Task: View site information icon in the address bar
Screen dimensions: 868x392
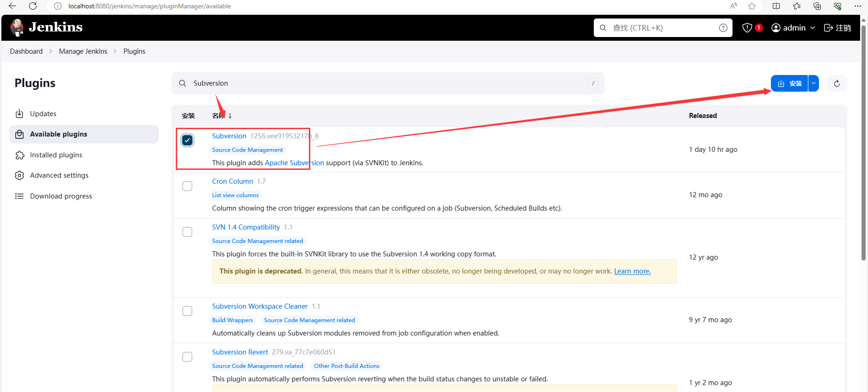Action: (58, 6)
